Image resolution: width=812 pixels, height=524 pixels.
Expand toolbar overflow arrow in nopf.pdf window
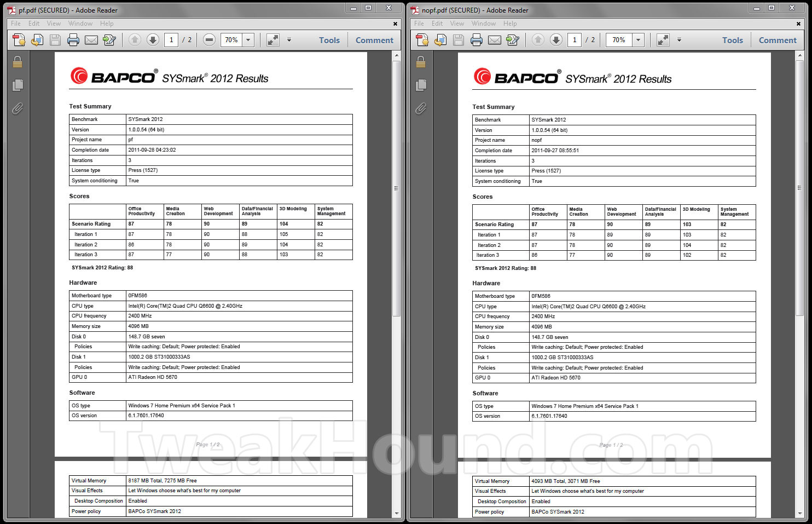click(679, 40)
